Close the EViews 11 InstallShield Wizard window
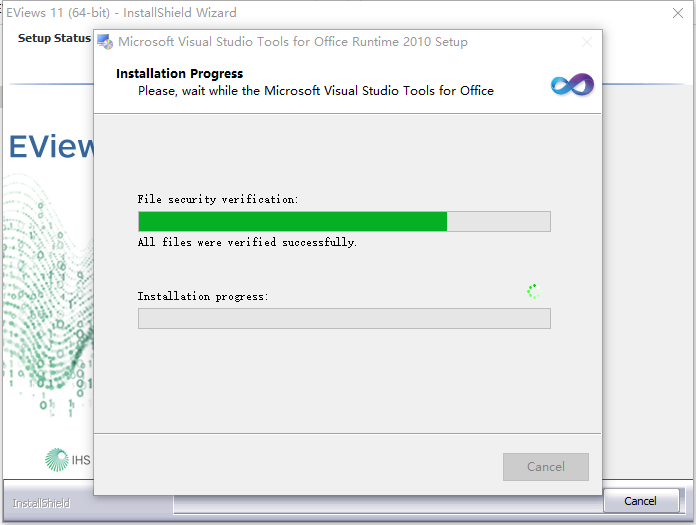The width and height of the screenshot is (696, 525). [677, 13]
